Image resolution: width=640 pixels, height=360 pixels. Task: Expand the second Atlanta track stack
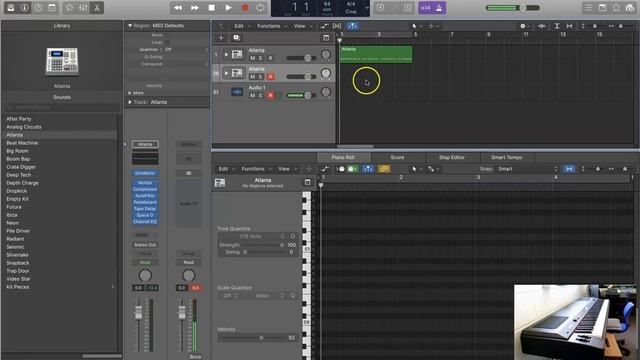point(226,73)
